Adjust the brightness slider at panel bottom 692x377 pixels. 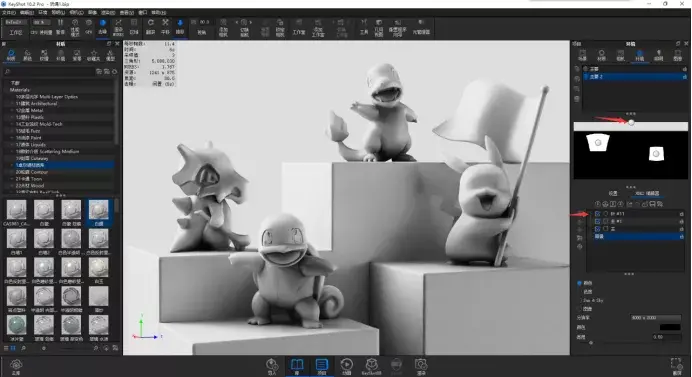pos(590,343)
